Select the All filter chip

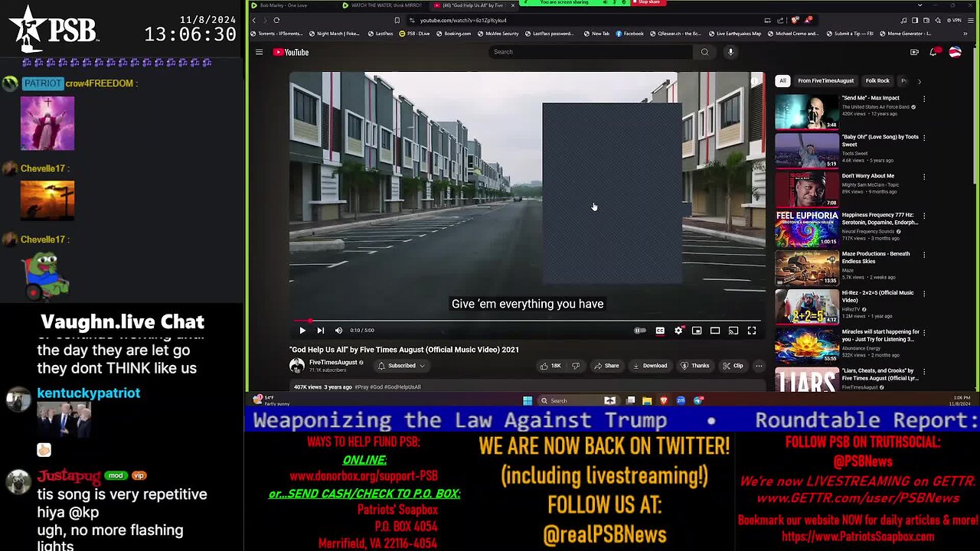[782, 80]
